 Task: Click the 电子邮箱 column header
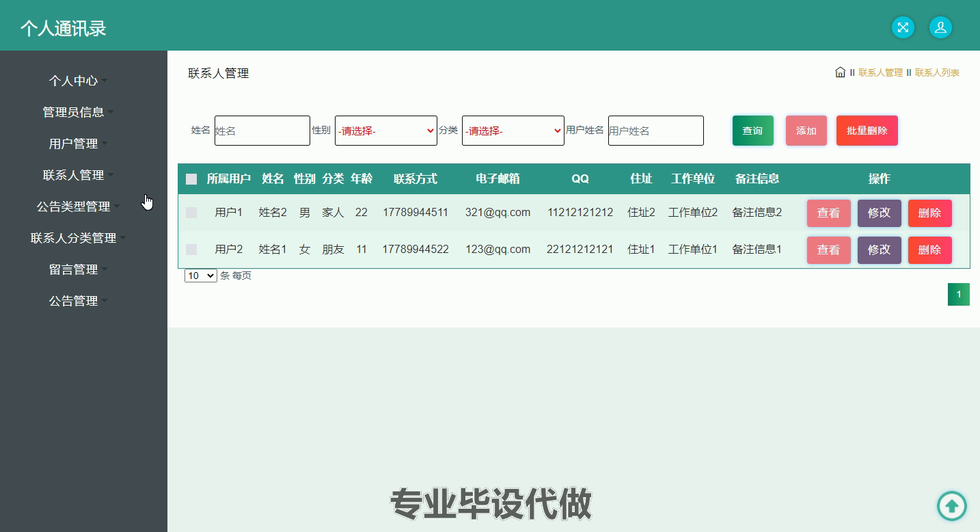(498, 178)
